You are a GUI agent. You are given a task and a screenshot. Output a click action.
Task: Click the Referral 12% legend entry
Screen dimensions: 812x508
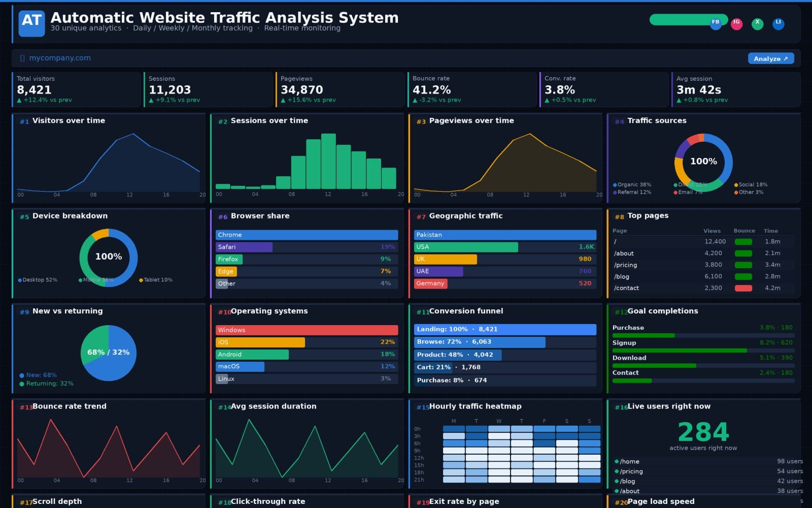point(632,192)
